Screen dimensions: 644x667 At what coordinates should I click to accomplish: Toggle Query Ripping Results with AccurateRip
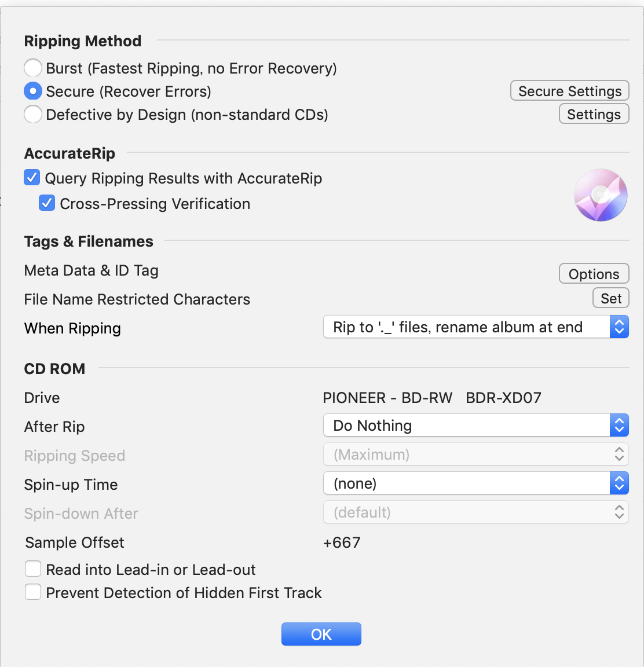click(x=32, y=178)
